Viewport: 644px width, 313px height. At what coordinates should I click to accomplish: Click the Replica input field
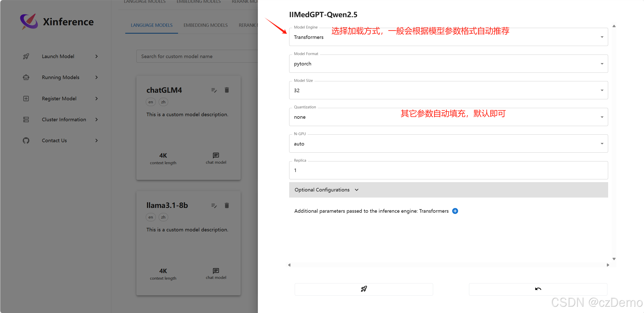(448, 170)
